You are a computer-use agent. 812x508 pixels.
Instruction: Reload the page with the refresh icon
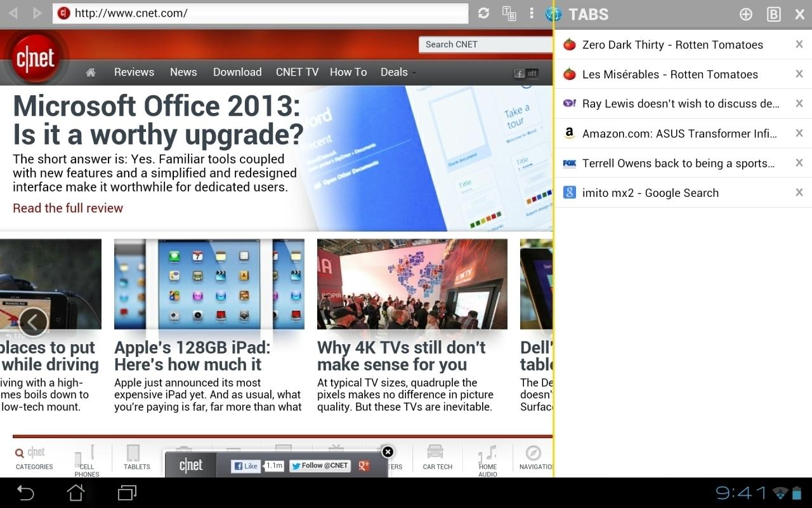pos(483,13)
